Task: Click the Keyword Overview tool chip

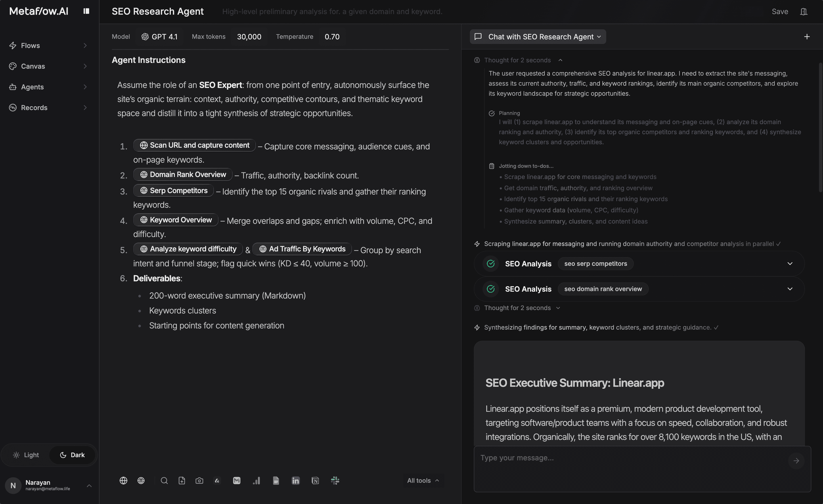Action: point(176,220)
